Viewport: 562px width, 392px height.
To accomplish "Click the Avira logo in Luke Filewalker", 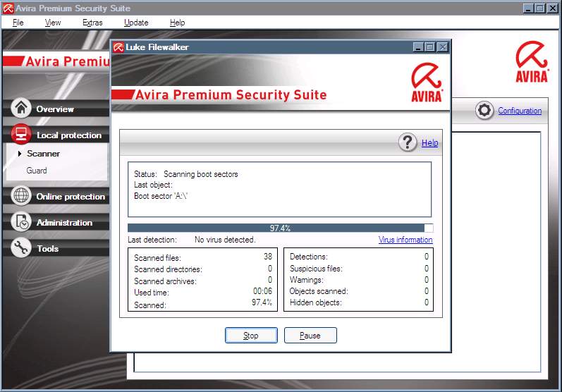I will pyautogui.click(x=427, y=82).
